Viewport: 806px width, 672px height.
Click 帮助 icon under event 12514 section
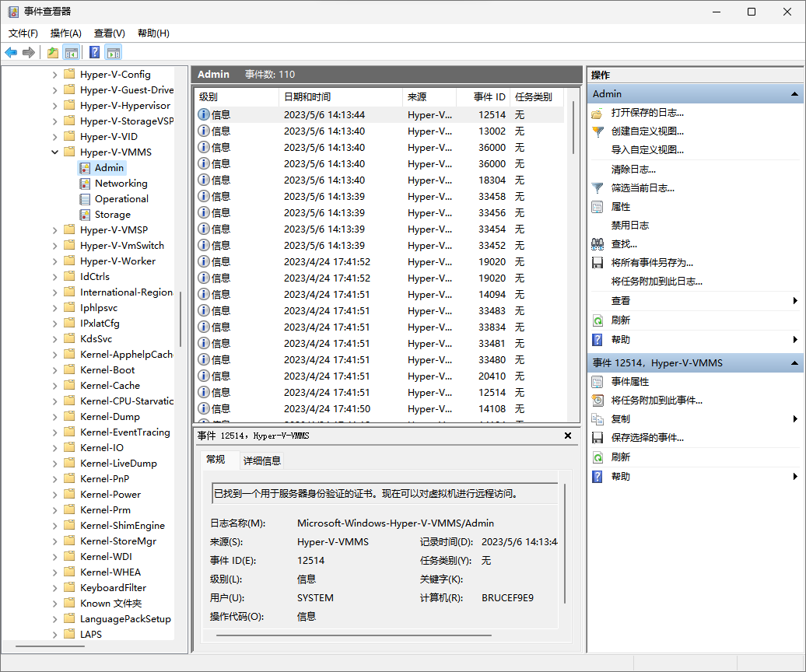click(597, 477)
